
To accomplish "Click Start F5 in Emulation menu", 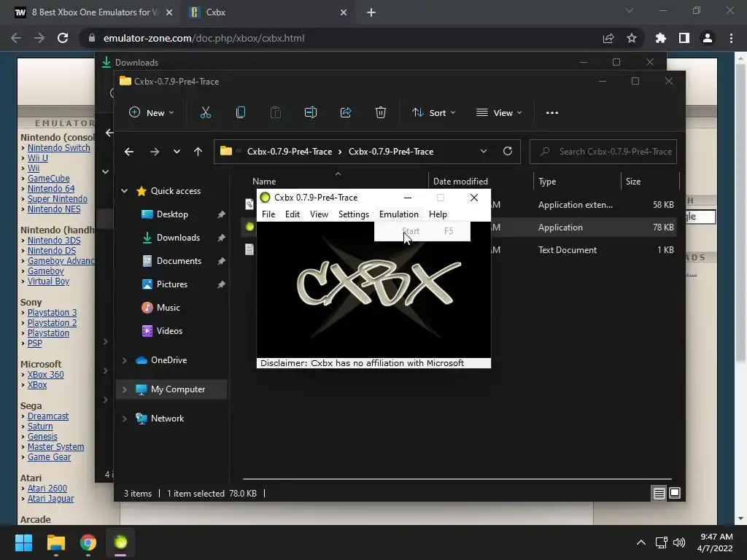I will tap(422, 231).
